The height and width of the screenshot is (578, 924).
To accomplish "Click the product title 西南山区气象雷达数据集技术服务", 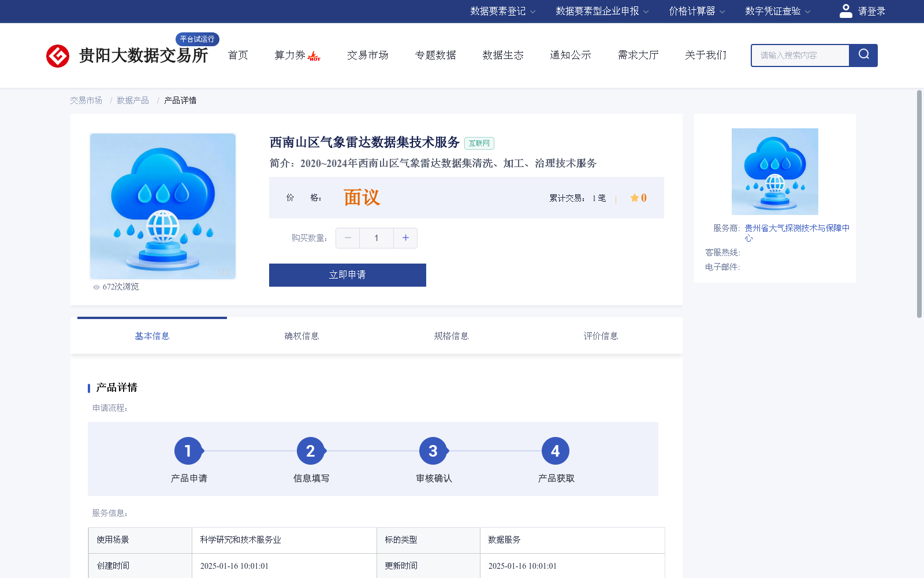I will coord(364,142).
